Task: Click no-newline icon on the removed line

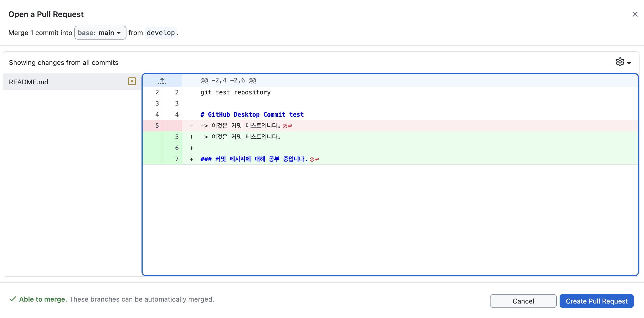Action: click(287, 126)
